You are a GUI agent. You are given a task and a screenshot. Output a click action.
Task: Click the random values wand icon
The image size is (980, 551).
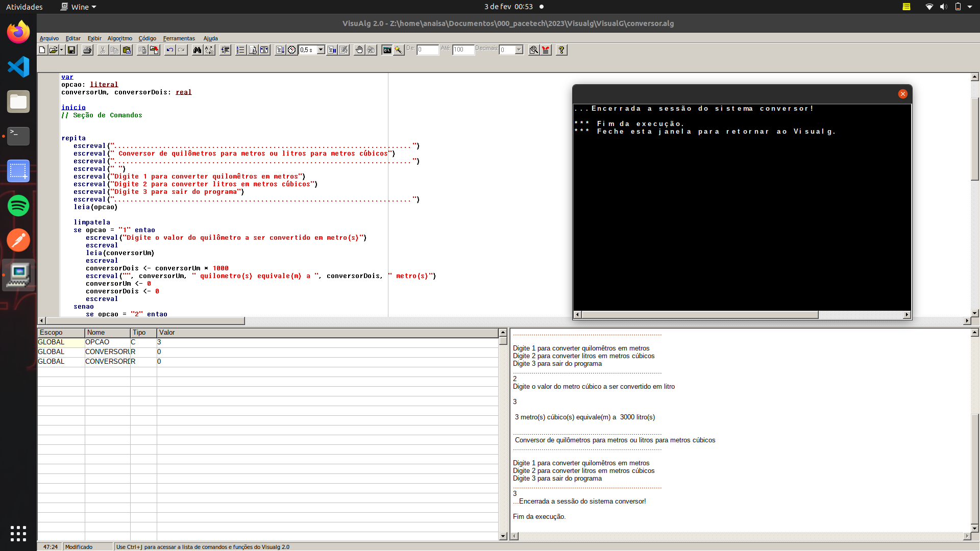(399, 49)
